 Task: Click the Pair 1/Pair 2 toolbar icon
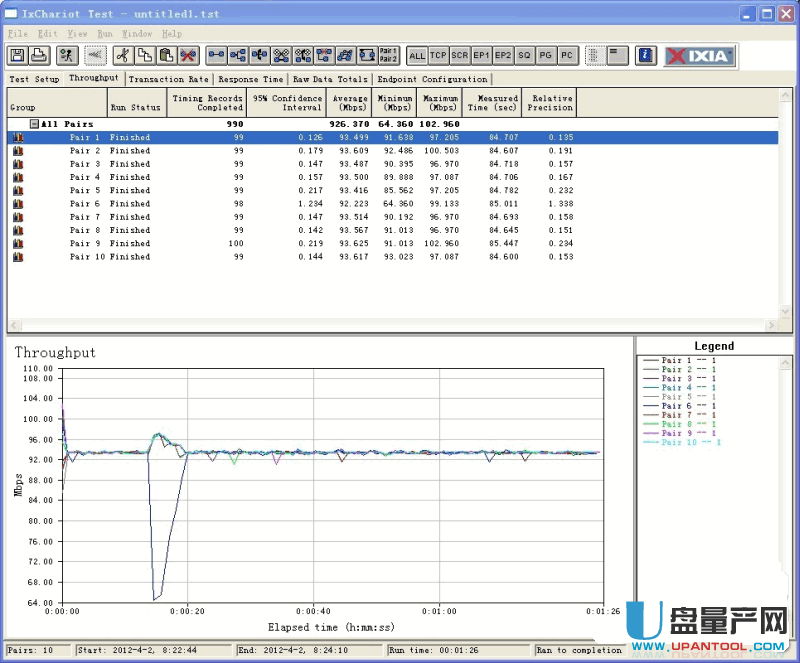(388, 56)
